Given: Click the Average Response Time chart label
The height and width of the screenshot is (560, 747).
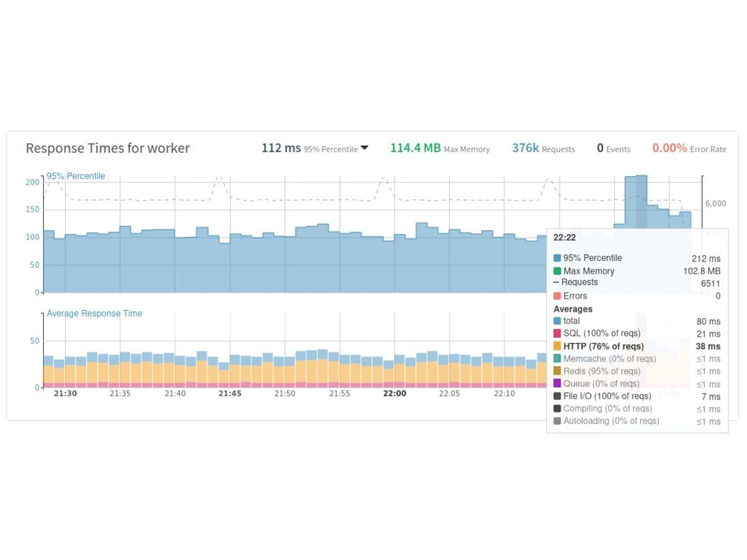Looking at the screenshot, I should [95, 314].
